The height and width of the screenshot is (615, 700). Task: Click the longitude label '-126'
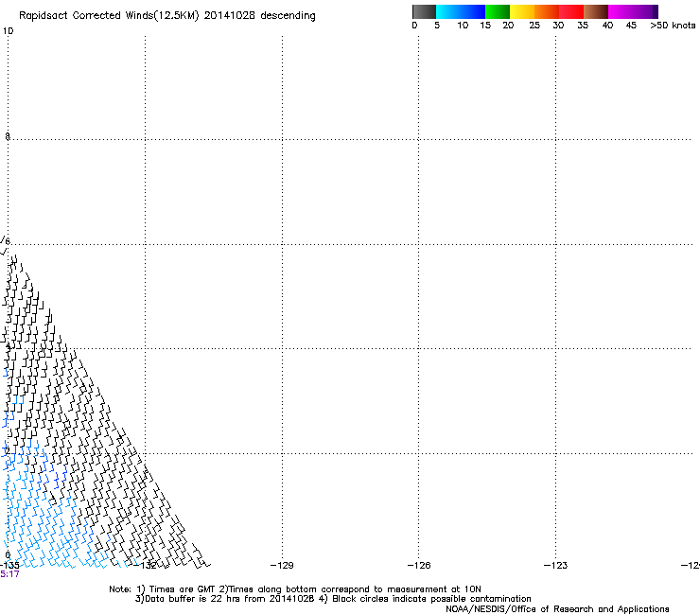point(419,566)
